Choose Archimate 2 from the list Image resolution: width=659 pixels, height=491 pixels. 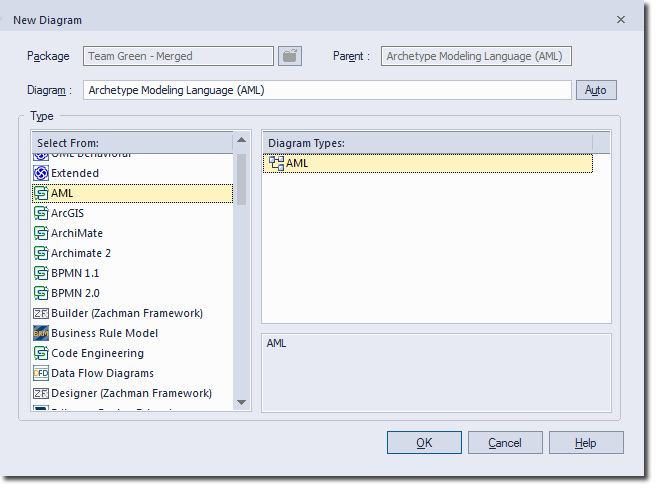(81, 253)
